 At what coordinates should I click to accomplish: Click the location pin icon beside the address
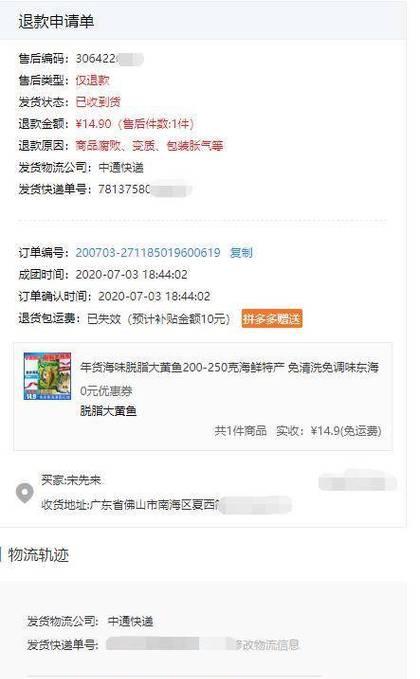24,493
